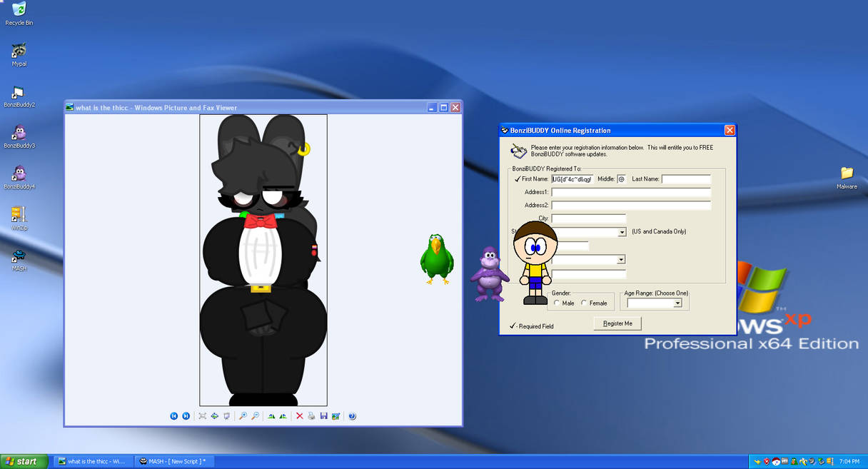This screenshot has height=469, width=868.
Task: Click the purple Bonzi gorilla character
Action: coord(489,274)
